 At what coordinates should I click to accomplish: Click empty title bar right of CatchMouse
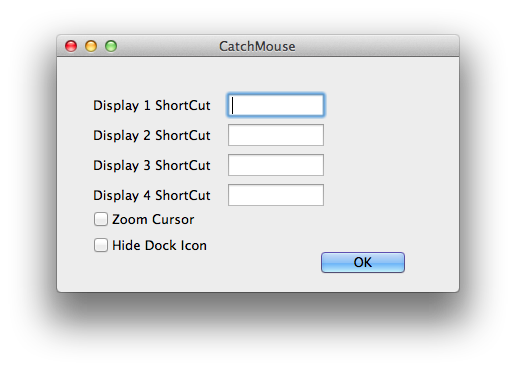(377, 46)
